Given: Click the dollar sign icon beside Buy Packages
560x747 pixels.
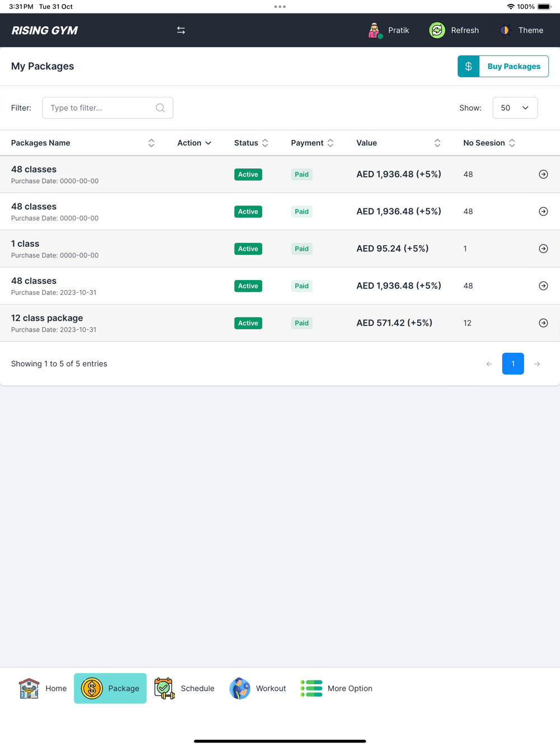Looking at the screenshot, I should (469, 66).
